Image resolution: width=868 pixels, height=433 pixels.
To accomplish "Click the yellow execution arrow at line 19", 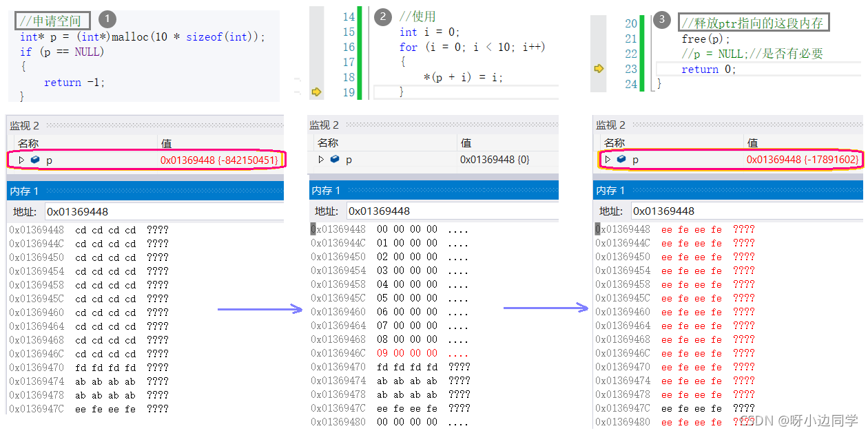I will pyautogui.click(x=316, y=92).
